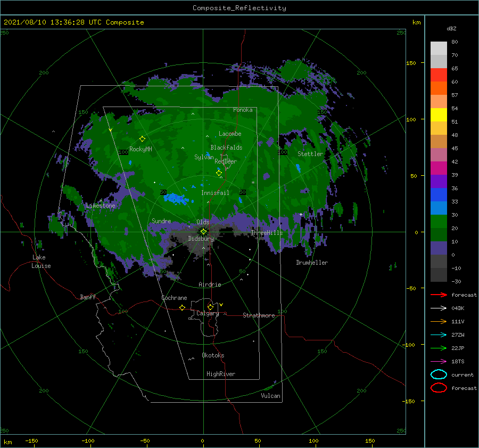The width and height of the screenshot is (479, 448).
Task: Pick blue swatch between 36 and 33 dBZ
Action: [439, 195]
